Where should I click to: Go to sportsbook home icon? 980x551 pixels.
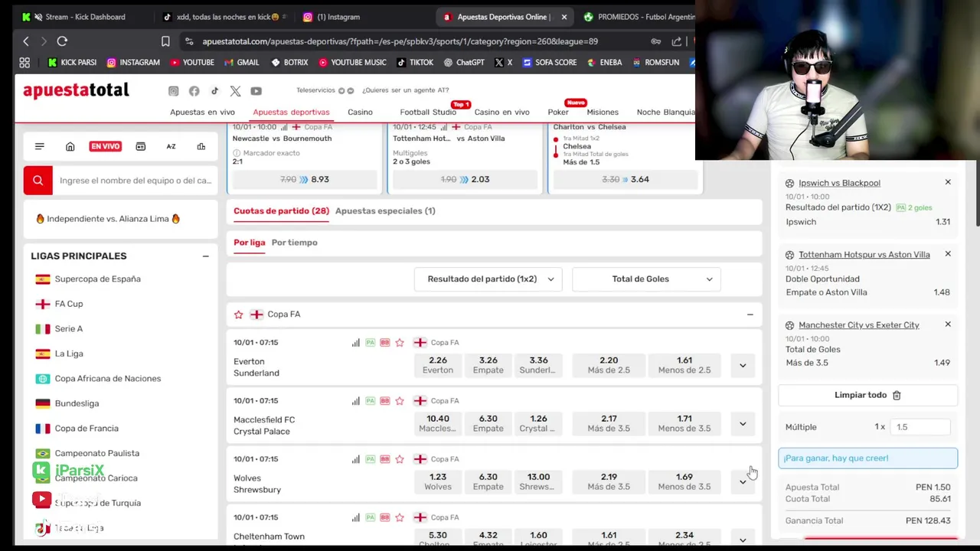[x=70, y=146]
